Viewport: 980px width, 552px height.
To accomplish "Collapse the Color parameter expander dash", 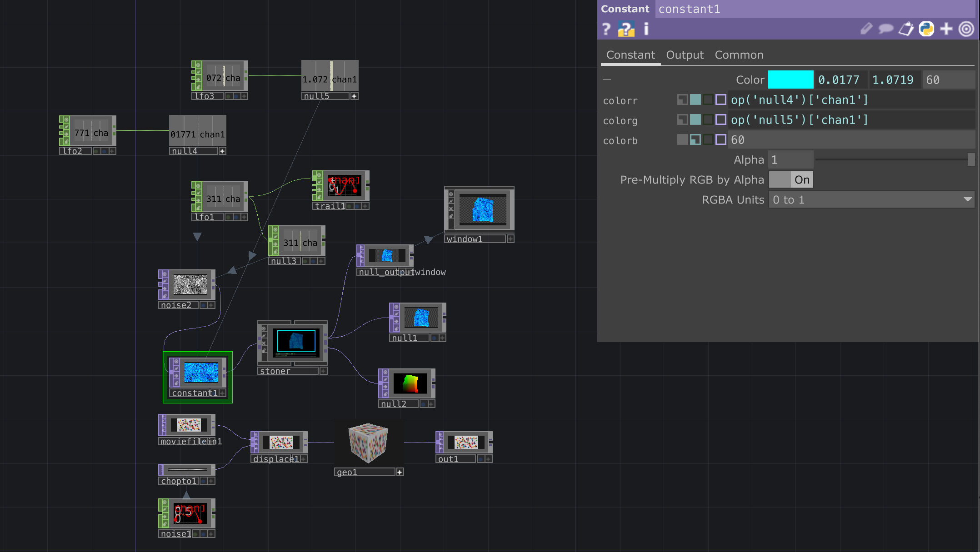I will click(x=607, y=80).
